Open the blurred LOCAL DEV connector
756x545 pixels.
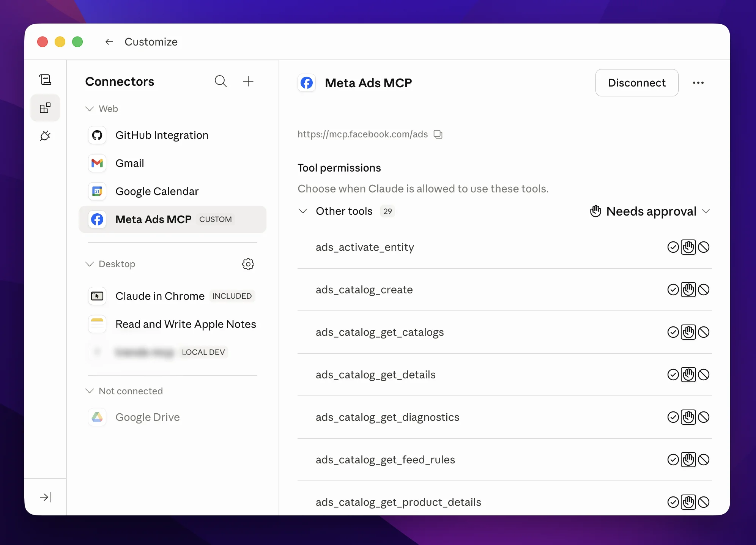173,352
